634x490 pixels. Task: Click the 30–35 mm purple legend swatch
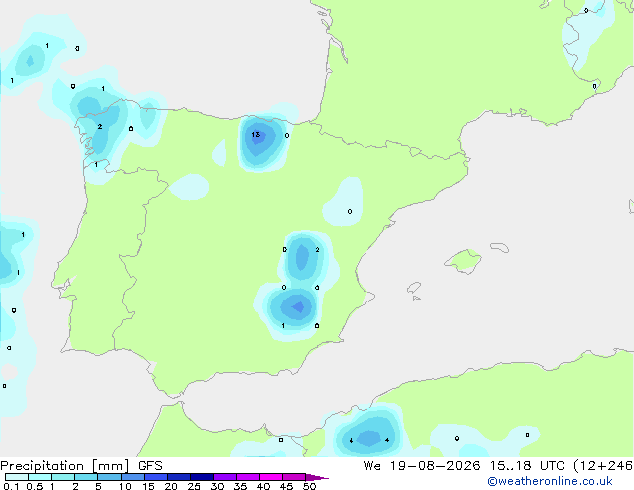(x=225, y=477)
